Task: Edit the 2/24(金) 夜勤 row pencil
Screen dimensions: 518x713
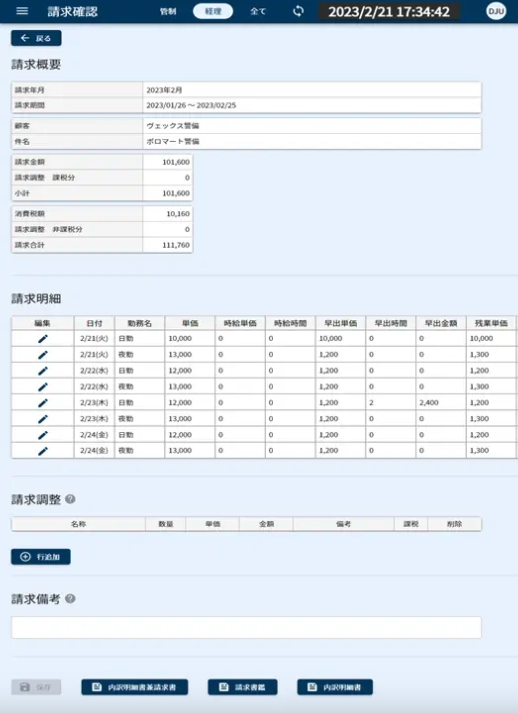Action: point(43,451)
